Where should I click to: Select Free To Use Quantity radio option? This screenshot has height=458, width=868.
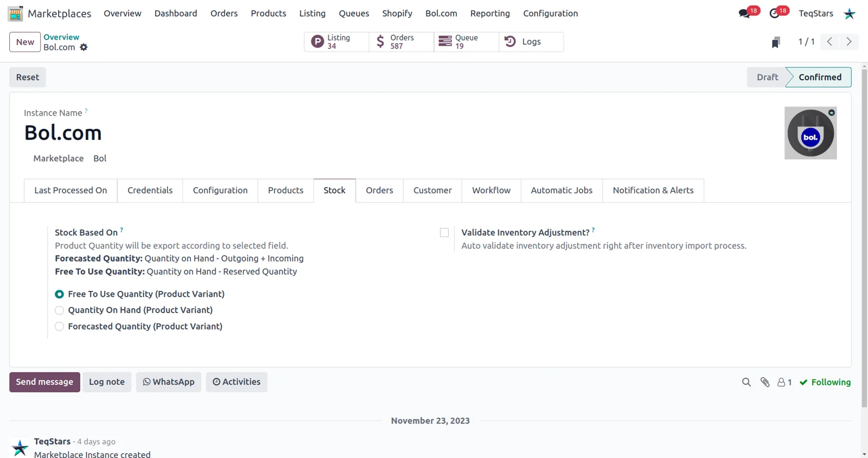[x=60, y=294]
